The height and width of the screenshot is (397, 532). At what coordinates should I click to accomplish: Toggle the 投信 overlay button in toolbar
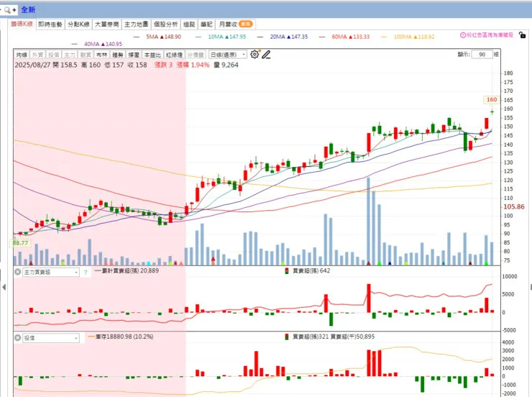click(53, 55)
